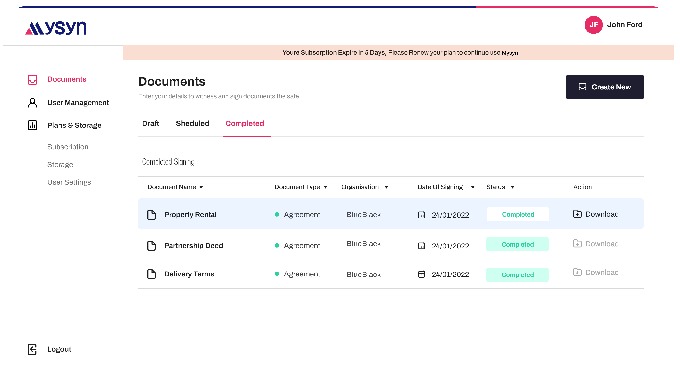Click the Property Rental file icon
The width and height of the screenshot is (680, 390).
coord(151,215)
